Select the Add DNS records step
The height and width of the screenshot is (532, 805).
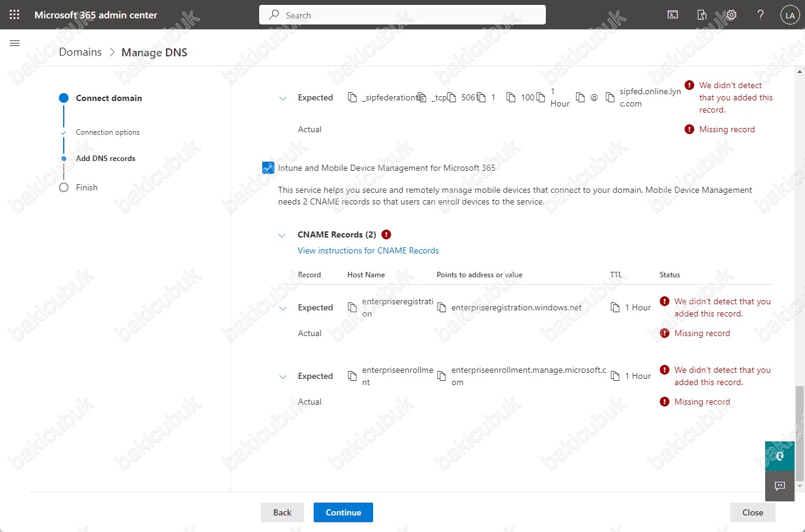pos(105,158)
